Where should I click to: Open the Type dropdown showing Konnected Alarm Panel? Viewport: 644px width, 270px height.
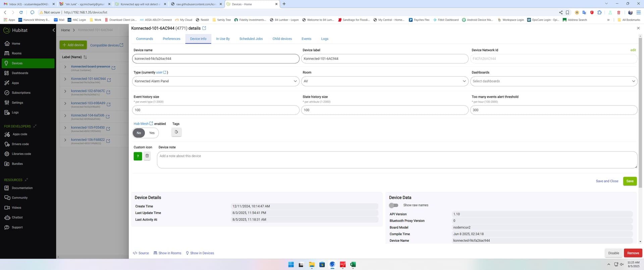pos(216,81)
